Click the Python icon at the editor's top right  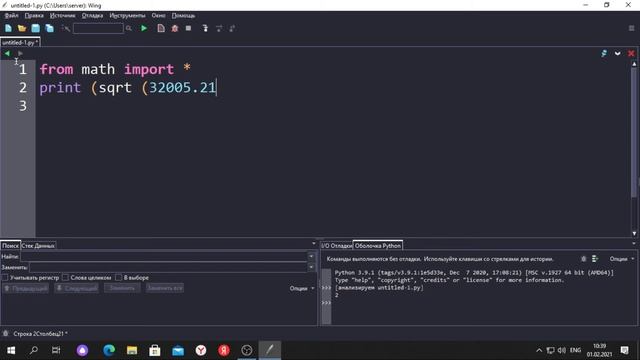click(604, 53)
